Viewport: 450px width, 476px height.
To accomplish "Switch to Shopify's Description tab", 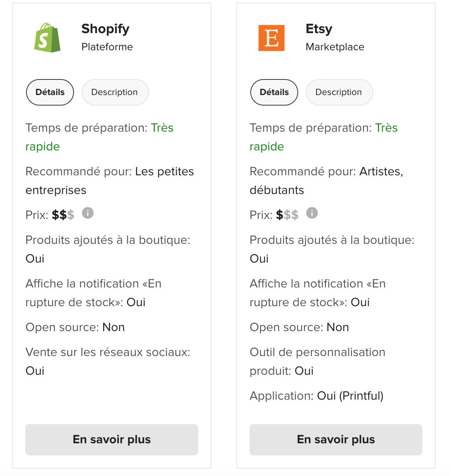I will click(114, 92).
